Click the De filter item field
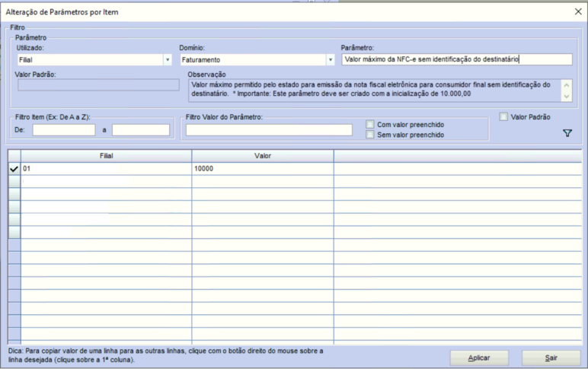The image size is (588, 369). pyautogui.click(x=64, y=130)
